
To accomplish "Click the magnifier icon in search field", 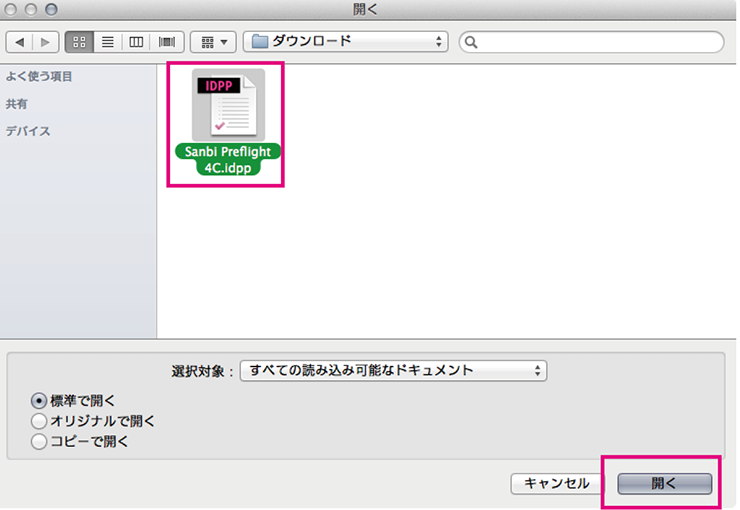I will click(x=472, y=43).
